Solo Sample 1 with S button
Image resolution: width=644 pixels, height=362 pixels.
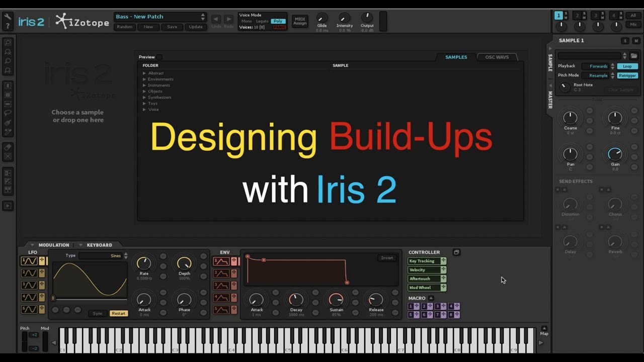625,41
